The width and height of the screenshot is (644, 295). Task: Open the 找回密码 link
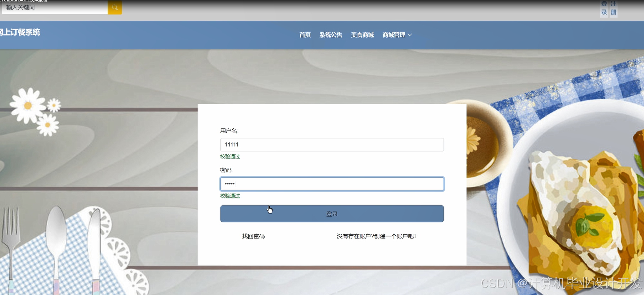[253, 236]
